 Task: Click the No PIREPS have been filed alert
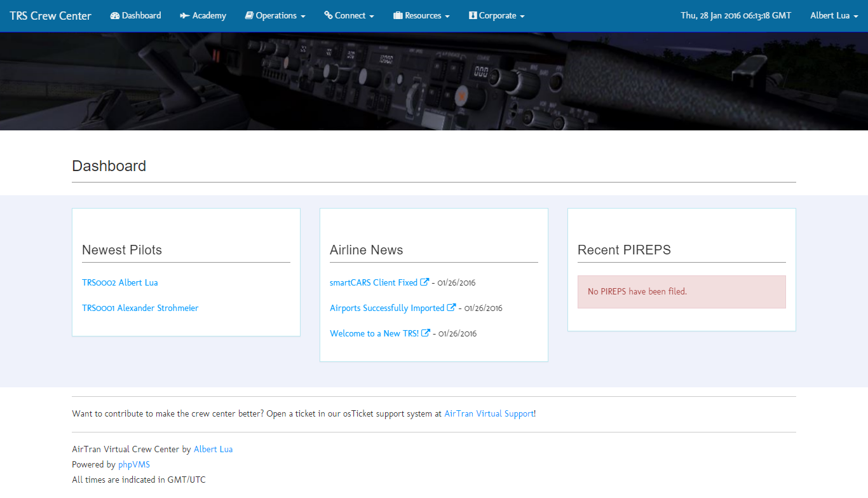[682, 292]
